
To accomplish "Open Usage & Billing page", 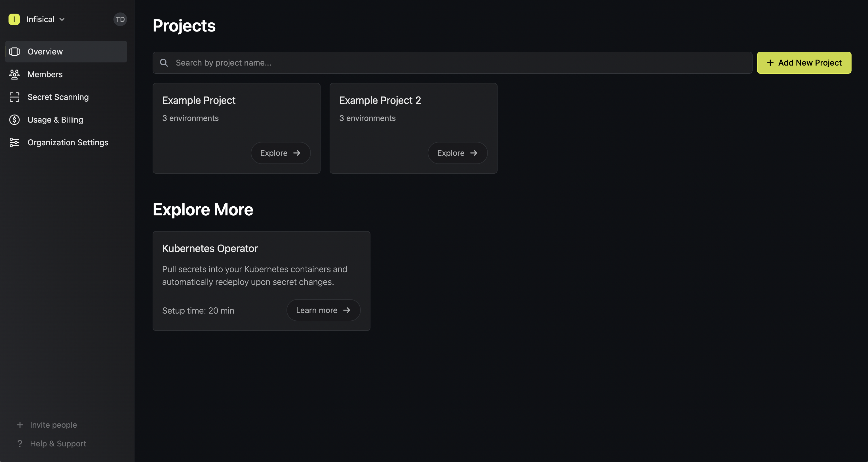I will [x=66, y=120].
